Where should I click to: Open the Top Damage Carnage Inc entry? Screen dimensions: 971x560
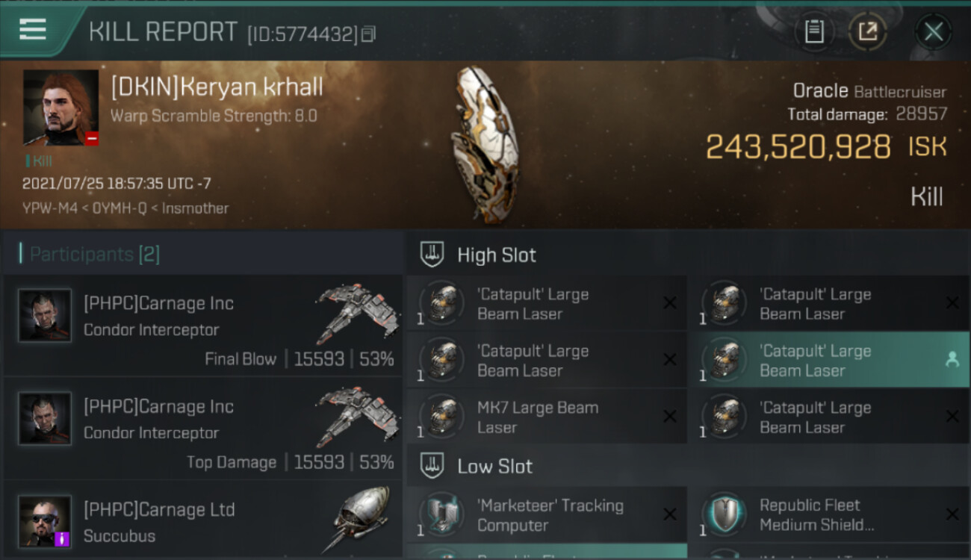pos(202,429)
